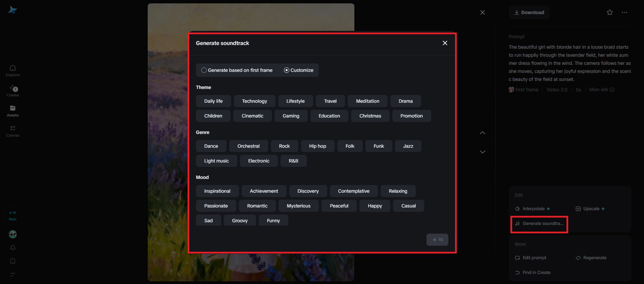Choose the Meditation theme
The width and height of the screenshot is (644, 284).
click(x=368, y=101)
